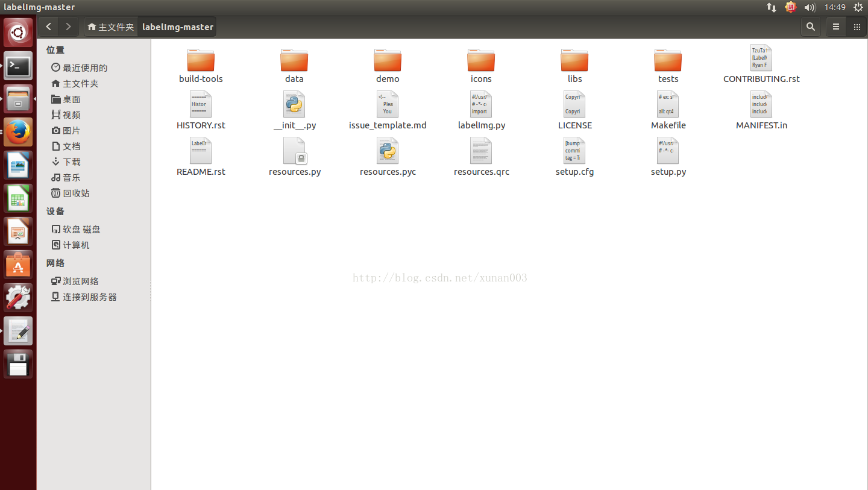Viewport: 868px width, 490px height.
Task: Select the issue_template.md file icon
Action: pos(388,105)
